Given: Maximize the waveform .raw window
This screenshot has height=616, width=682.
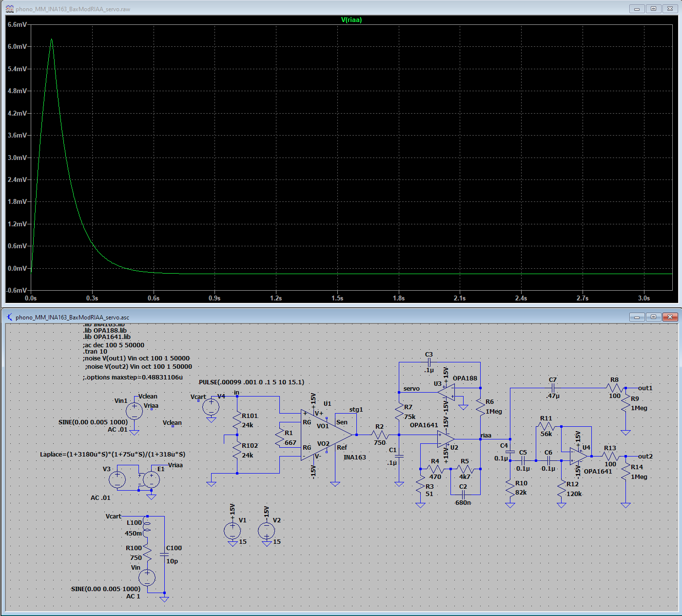Looking at the screenshot, I should (653, 9).
